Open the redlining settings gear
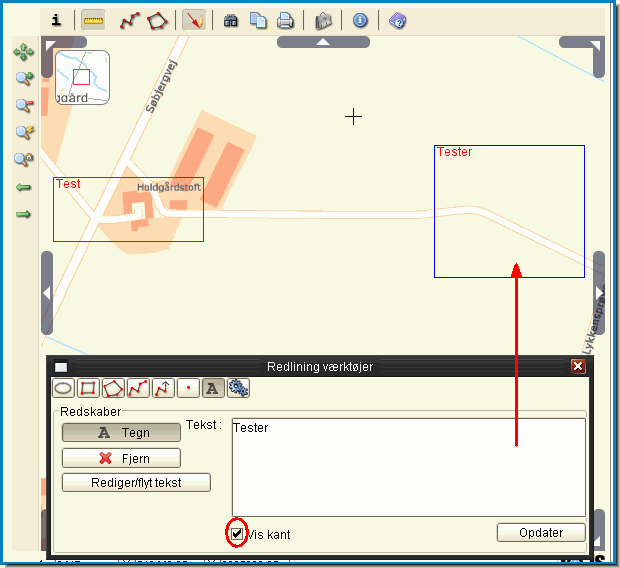The width and height of the screenshot is (620, 568). (238, 388)
